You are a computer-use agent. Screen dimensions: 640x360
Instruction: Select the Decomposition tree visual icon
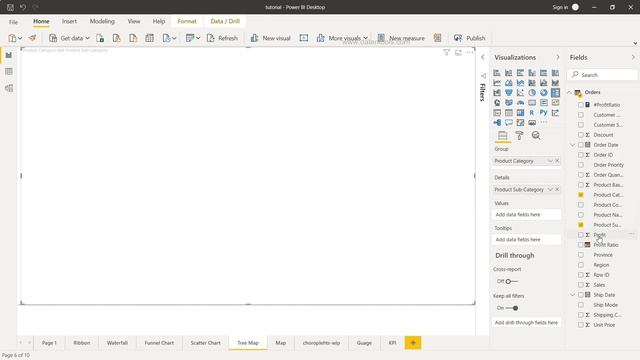click(497, 122)
